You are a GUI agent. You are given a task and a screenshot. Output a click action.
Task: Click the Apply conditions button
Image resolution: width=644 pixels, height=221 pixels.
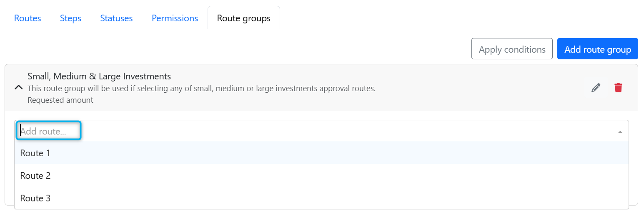click(x=512, y=49)
